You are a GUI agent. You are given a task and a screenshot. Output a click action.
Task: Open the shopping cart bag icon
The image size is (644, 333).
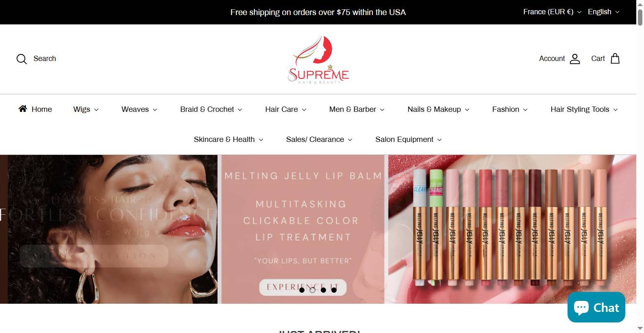[x=615, y=59]
